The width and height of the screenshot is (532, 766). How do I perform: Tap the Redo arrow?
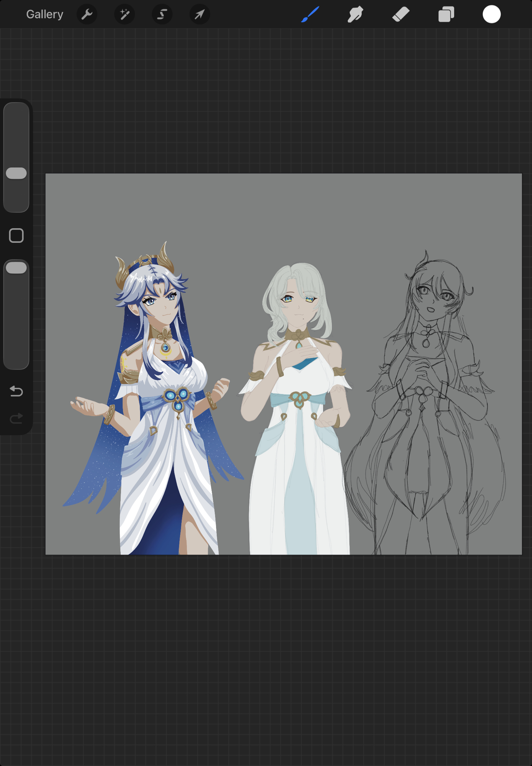pos(16,418)
